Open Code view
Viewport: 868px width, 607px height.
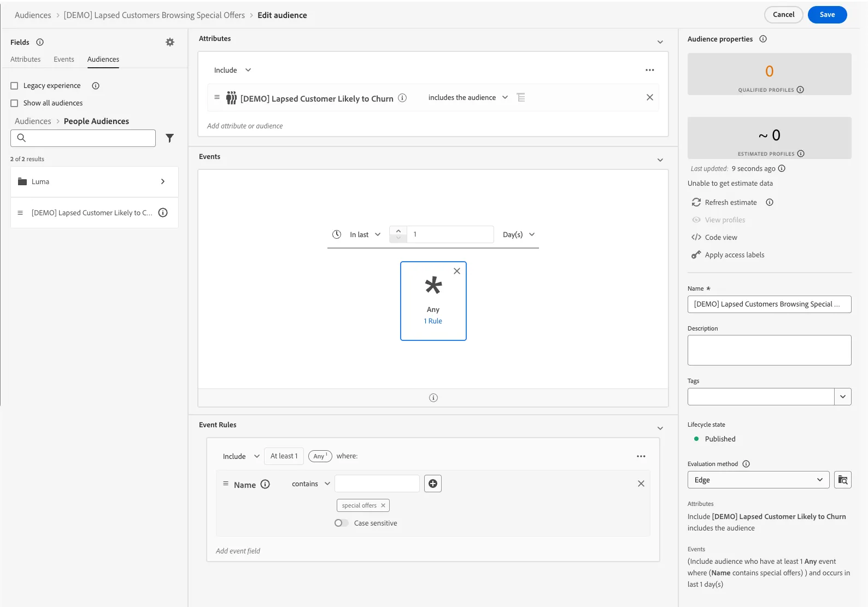[x=714, y=237]
